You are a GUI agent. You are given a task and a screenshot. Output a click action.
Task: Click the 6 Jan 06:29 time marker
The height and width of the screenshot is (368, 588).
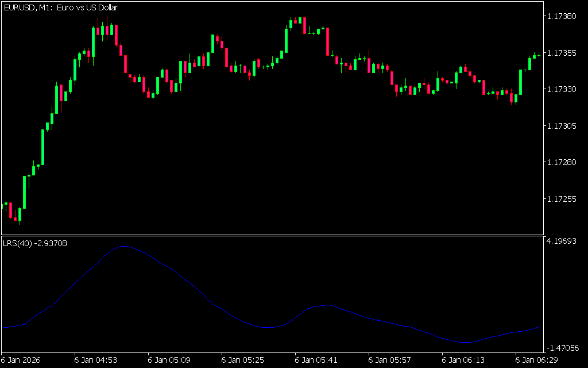tap(537, 360)
